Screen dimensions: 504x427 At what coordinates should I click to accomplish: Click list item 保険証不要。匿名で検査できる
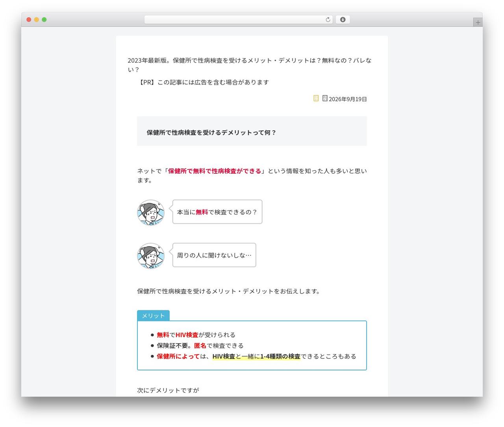[200, 345]
